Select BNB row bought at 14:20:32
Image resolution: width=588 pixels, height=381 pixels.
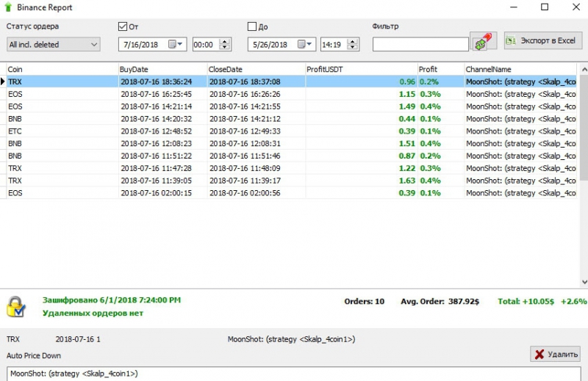pyautogui.click(x=291, y=119)
